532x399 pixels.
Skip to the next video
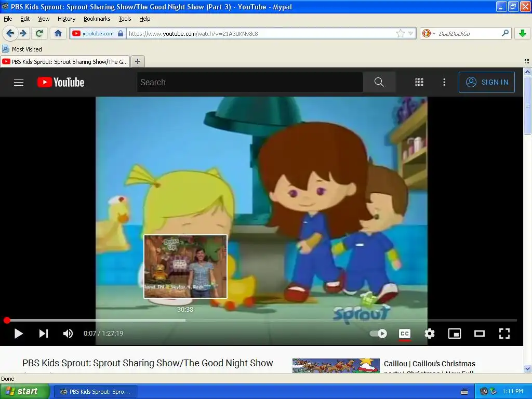pyautogui.click(x=44, y=334)
